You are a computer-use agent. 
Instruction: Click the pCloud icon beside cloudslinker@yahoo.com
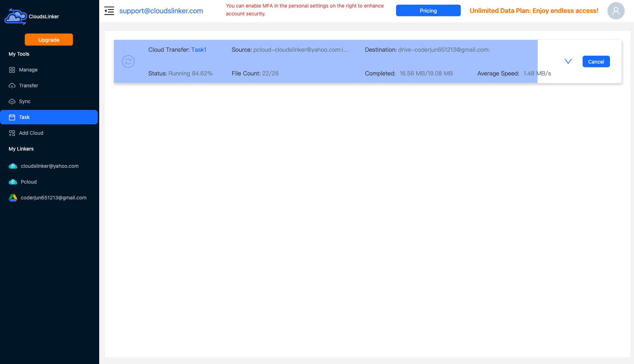point(13,166)
